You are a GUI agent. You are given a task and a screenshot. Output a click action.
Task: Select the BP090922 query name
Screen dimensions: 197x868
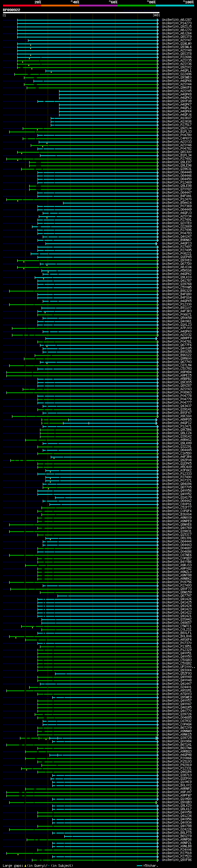pos(11,10)
